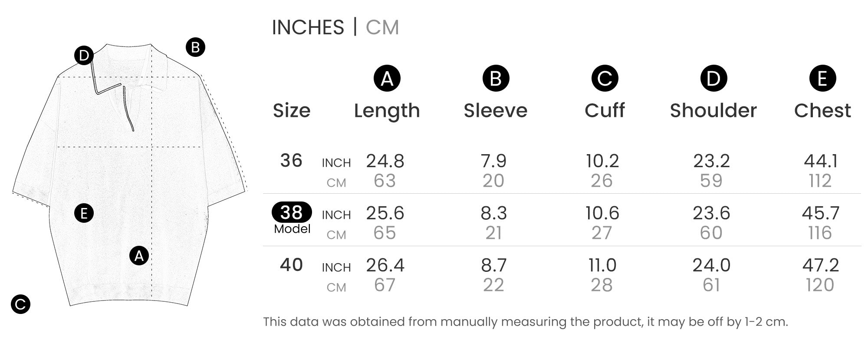Click the 47.2 chest value for size 40
The image size is (868, 350).
(821, 265)
